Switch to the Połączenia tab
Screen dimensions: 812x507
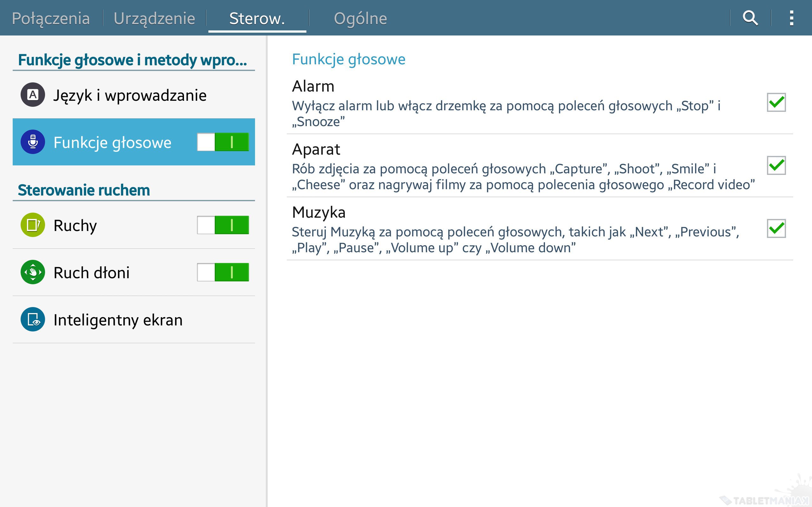pos(51,18)
